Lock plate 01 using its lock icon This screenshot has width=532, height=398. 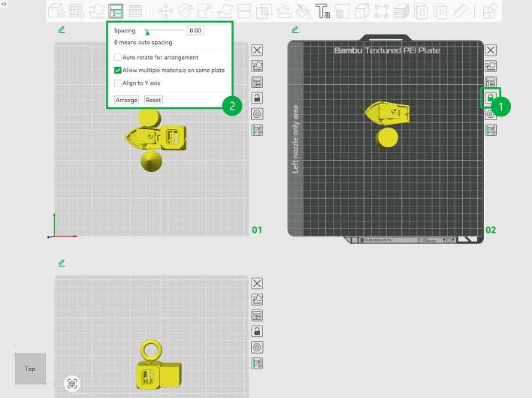[x=257, y=98]
